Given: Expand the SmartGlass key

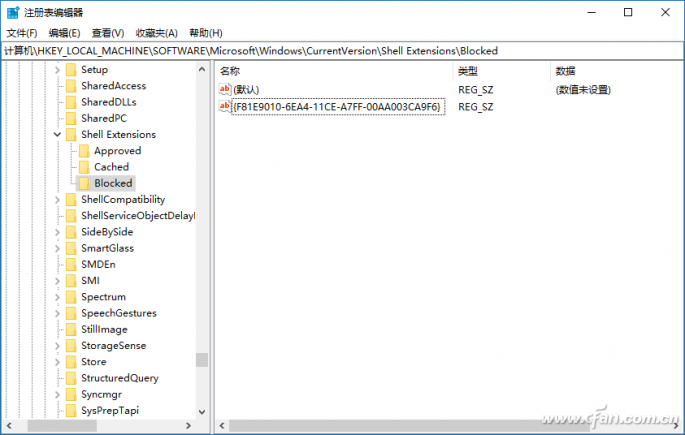Looking at the screenshot, I should tap(57, 248).
